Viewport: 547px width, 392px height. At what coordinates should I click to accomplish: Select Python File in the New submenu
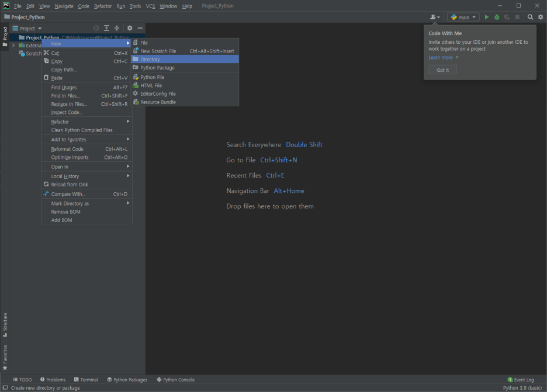click(185, 77)
